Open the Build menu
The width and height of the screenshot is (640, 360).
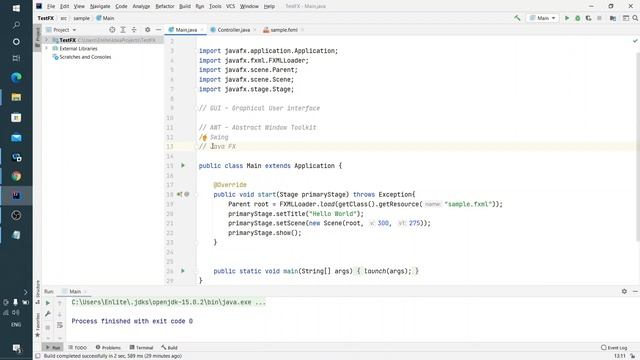tap(184, 6)
